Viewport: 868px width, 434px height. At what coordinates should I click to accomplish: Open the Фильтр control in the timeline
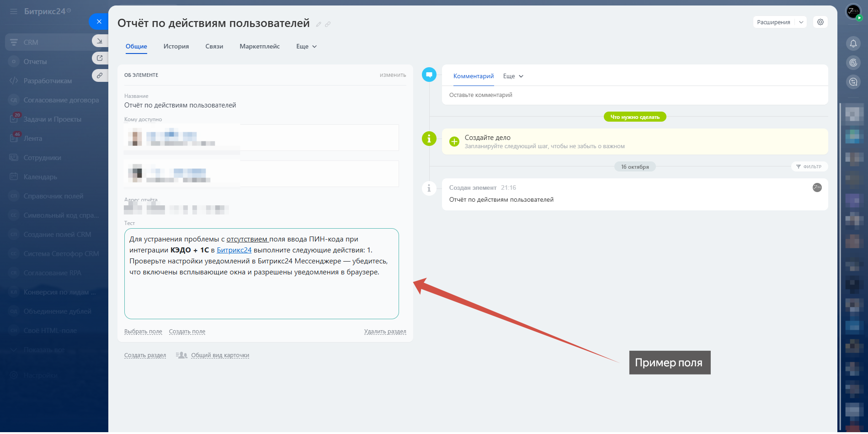click(809, 166)
